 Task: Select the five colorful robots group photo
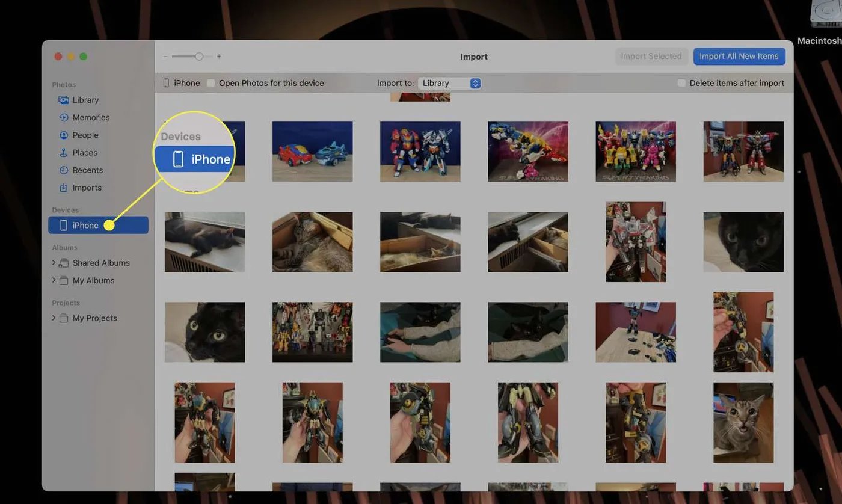[636, 152]
